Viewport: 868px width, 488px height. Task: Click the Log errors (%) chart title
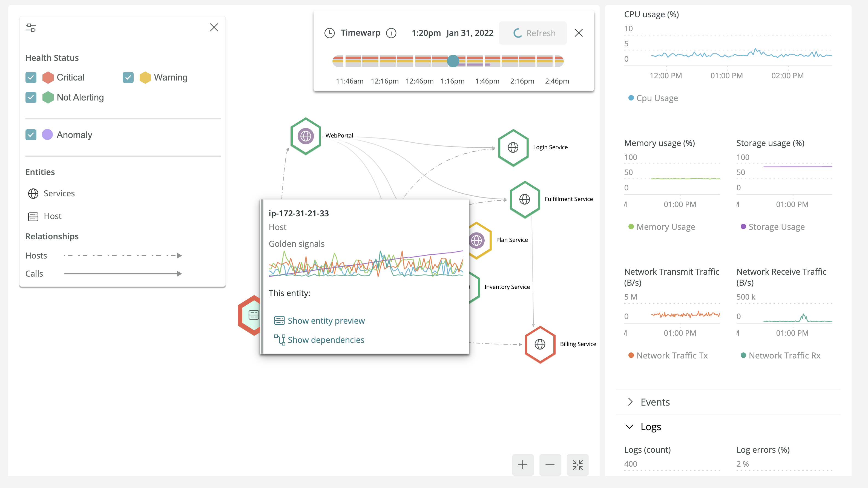pyautogui.click(x=763, y=450)
